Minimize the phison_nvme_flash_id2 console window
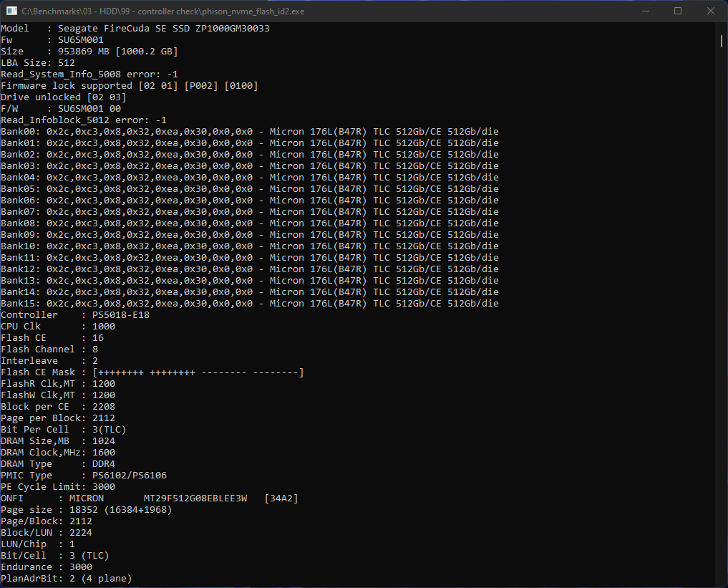728x588 pixels. (x=644, y=11)
